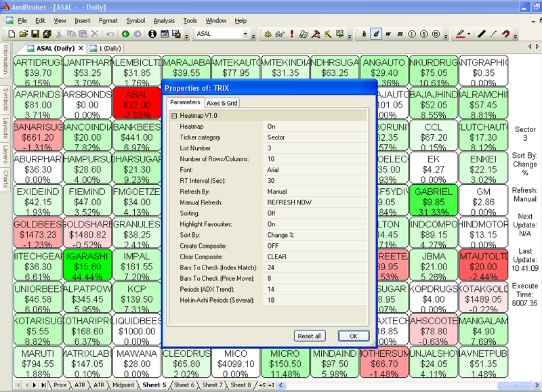Screen dimensions: 542x392
Task: Open the Symbols side panel tab
Action: pyautogui.click(x=5, y=99)
